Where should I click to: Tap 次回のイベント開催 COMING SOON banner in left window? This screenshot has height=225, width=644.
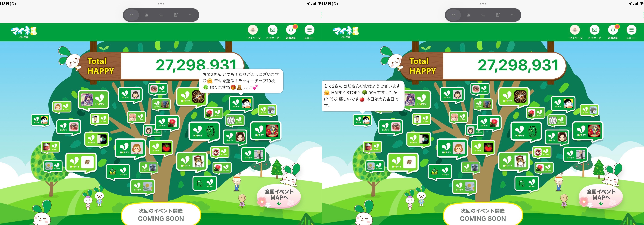coord(161,215)
